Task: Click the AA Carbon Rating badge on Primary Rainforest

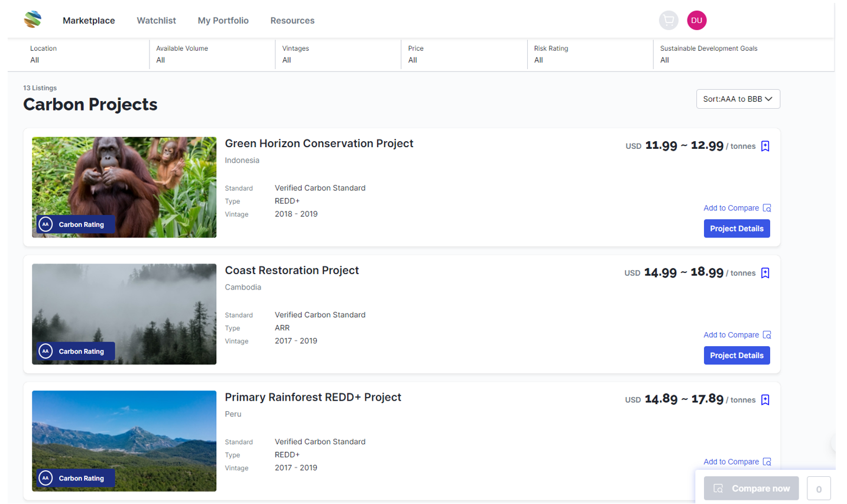Action: [76, 478]
